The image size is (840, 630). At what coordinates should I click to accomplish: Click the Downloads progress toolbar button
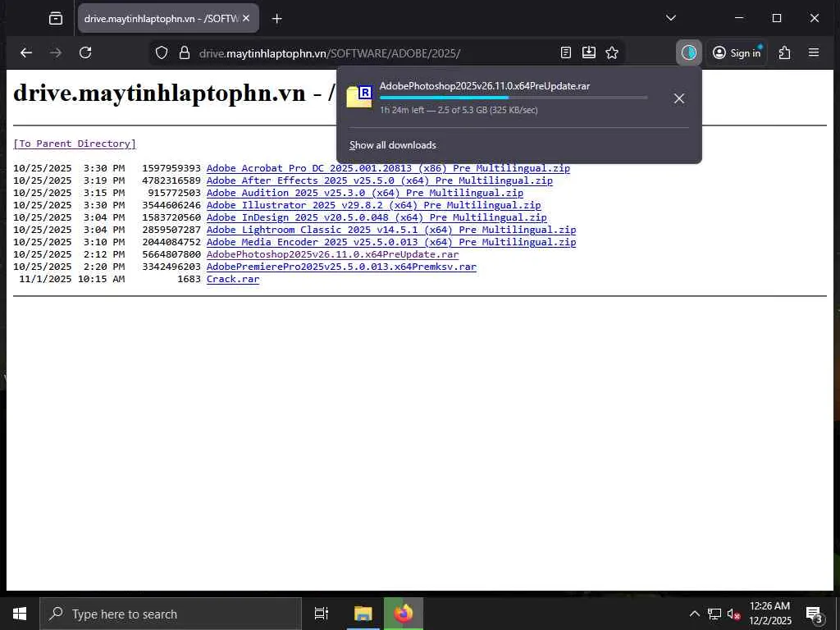coord(688,52)
